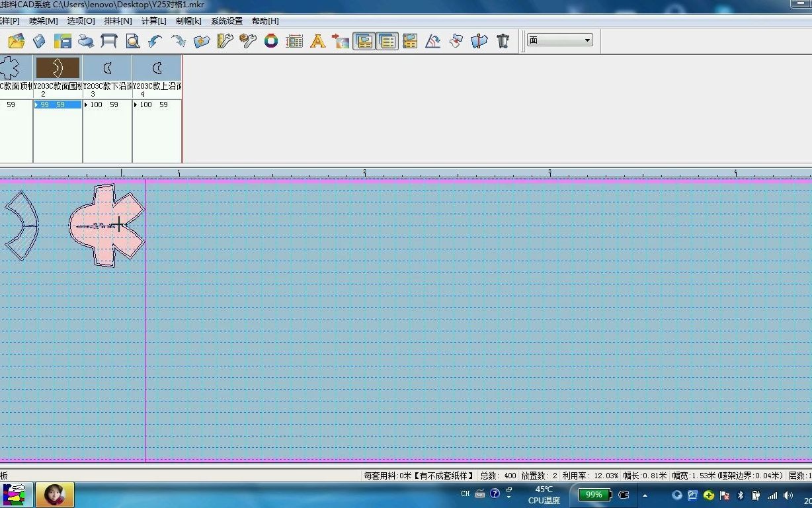Open the color wheel tool
Image resolution: width=812 pixels, height=508 pixels.
point(271,40)
